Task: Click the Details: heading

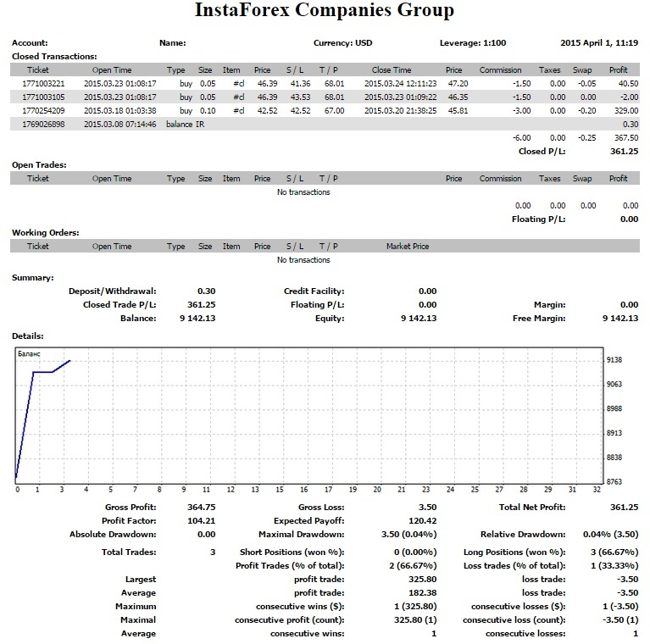Action: coord(28,336)
